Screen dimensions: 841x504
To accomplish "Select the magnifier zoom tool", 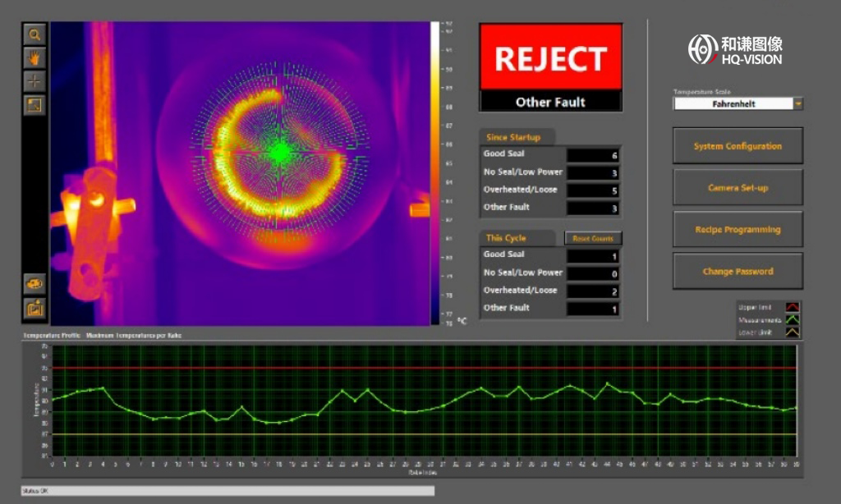I will coord(34,34).
